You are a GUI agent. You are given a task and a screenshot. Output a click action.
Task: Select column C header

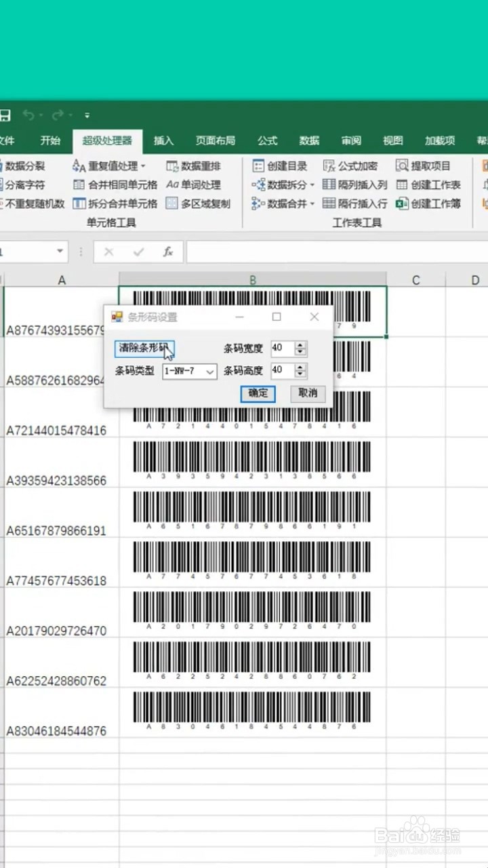point(415,279)
